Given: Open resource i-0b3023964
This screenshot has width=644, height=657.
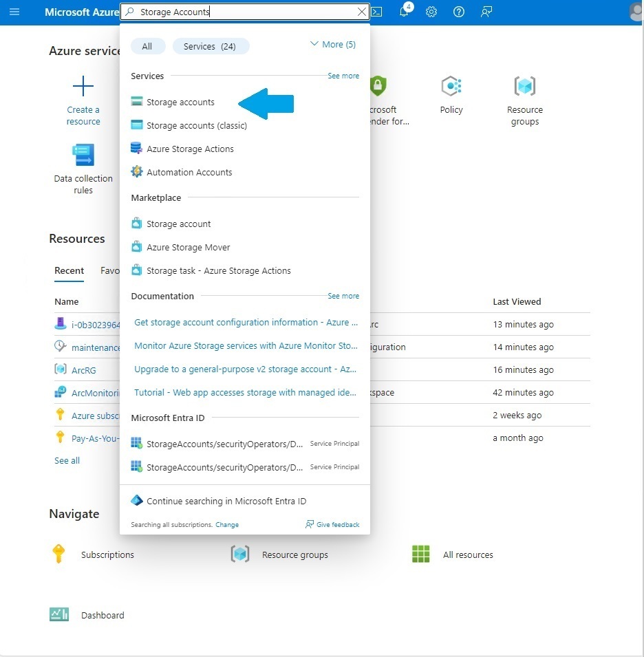Looking at the screenshot, I should (x=96, y=325).
